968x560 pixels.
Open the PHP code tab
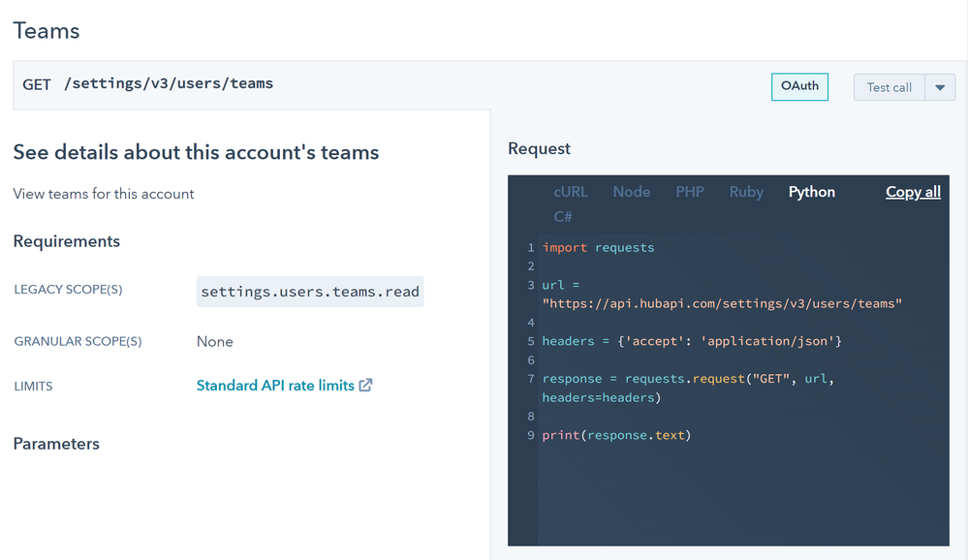(690, 192)
